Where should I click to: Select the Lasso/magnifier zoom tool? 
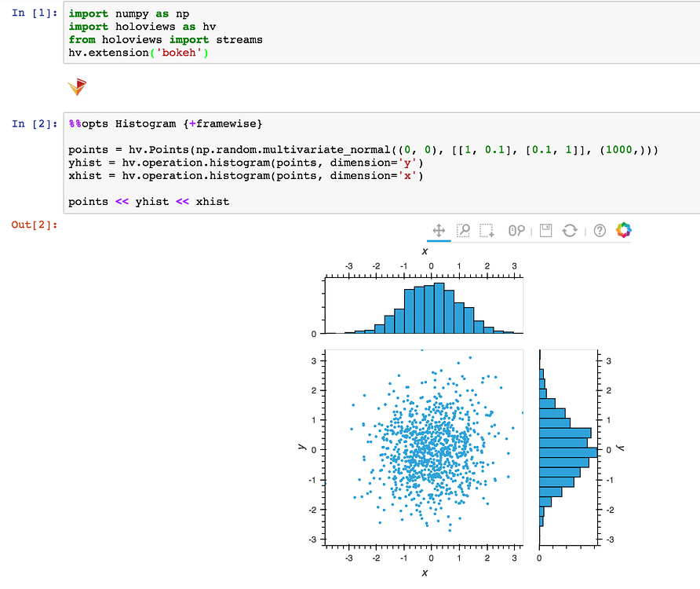[465, 231]
